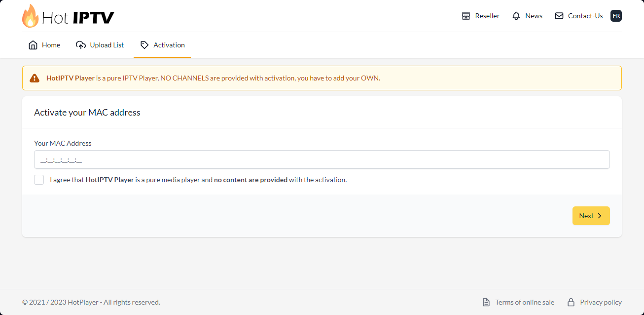Click the Contact-Us envelope icon
This screenshot has height=315, width=644.
(559, 16)
